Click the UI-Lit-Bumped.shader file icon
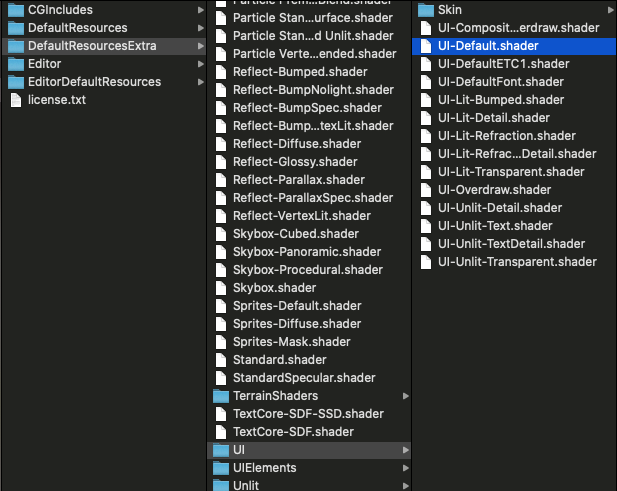This screenshot has width=617, height=491. pyautogui.click(x=426, y=100)
